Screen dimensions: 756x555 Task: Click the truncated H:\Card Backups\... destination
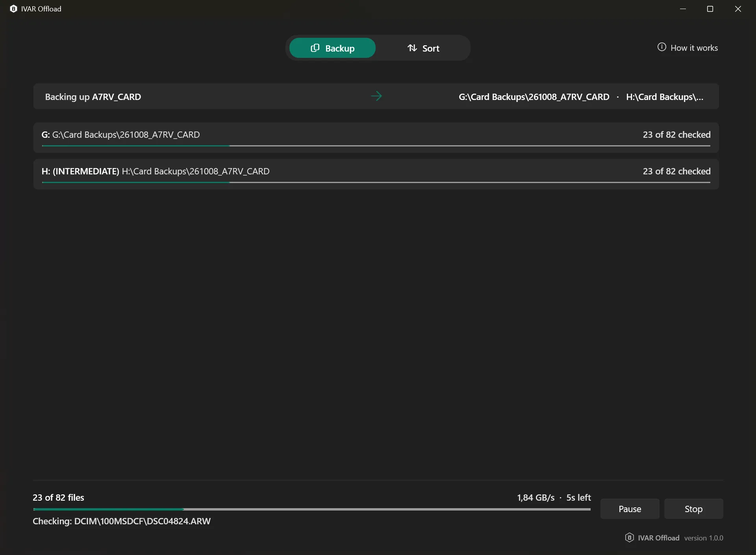pos(665,97)
